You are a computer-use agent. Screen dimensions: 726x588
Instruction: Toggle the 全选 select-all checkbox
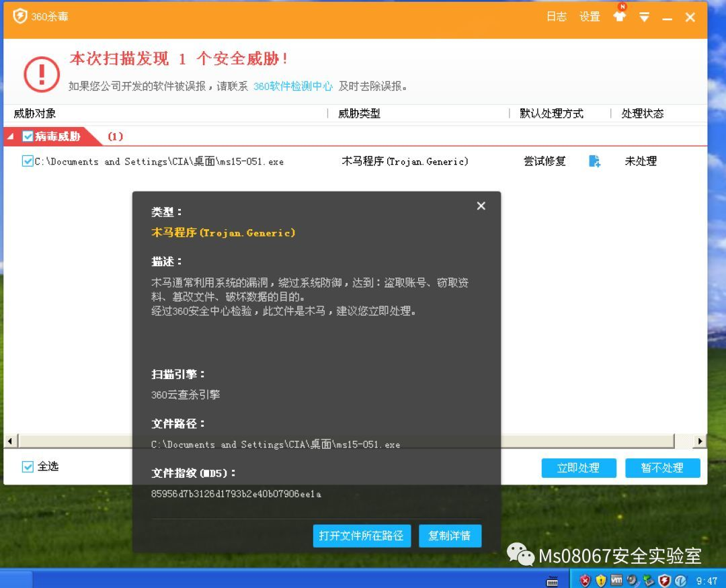(x=28, y=466)
